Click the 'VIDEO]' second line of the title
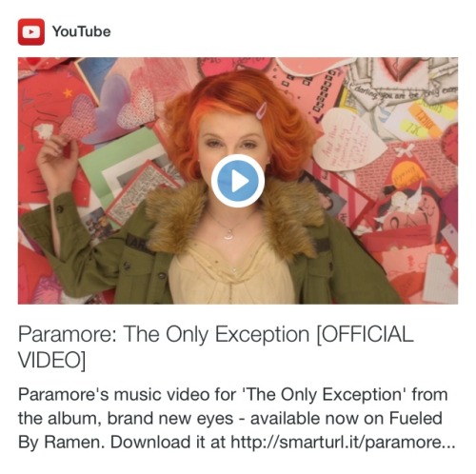 click(x=52, y=360)
